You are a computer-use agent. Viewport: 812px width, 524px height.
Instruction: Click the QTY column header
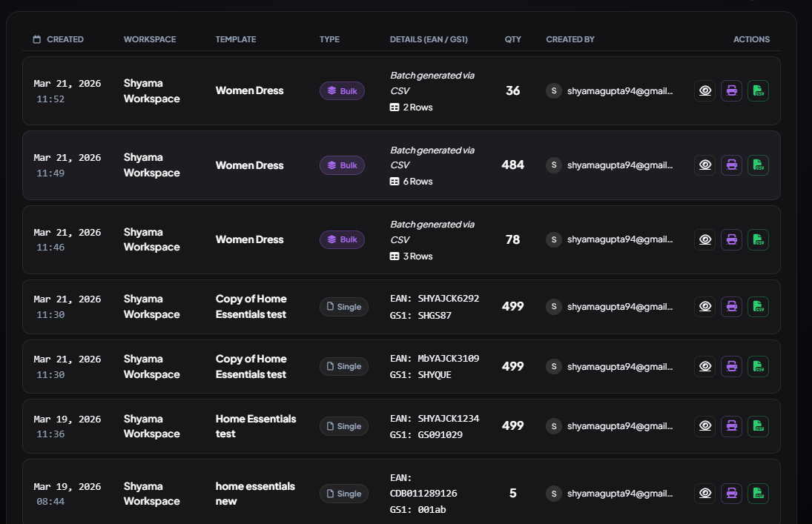click(513, 39)
